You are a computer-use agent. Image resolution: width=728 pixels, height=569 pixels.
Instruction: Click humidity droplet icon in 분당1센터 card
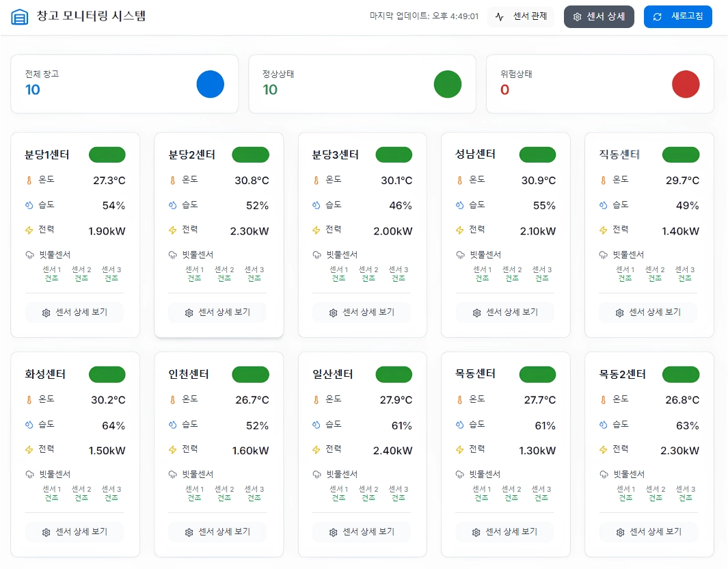click(29, 205)
